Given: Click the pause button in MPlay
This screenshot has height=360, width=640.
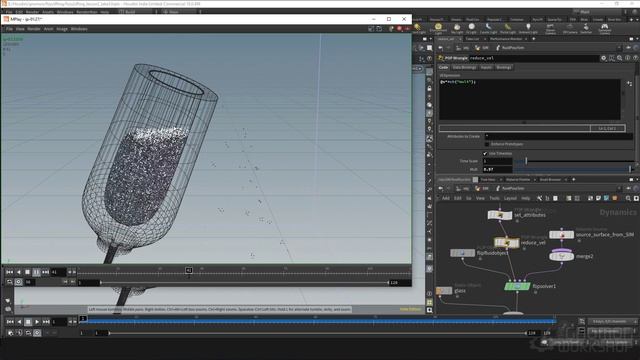Looking at the screenshot, I should (x=36, y=272).
